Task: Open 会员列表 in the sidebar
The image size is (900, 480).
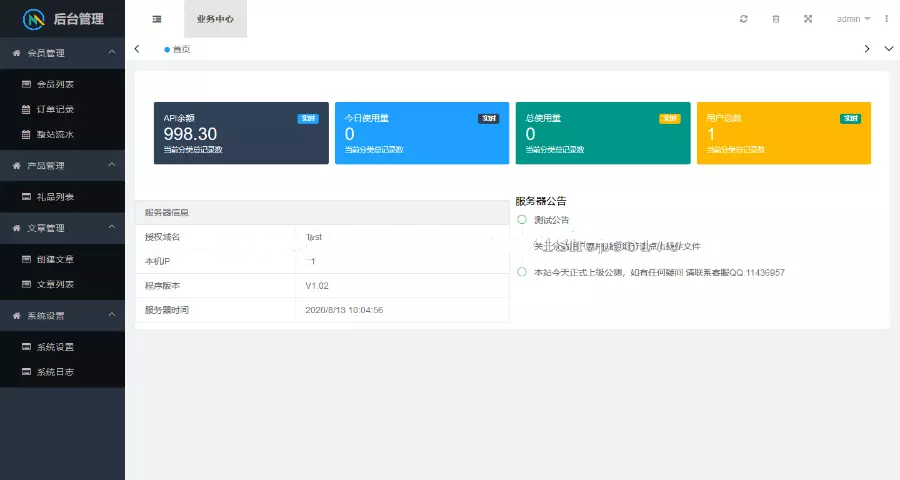Action: pos(55,84)
